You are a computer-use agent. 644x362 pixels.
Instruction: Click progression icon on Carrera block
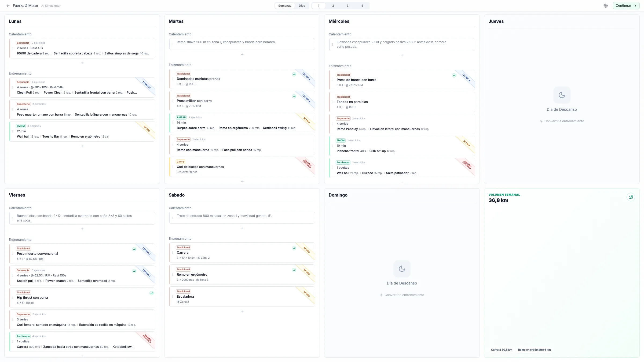click(294, 248)
